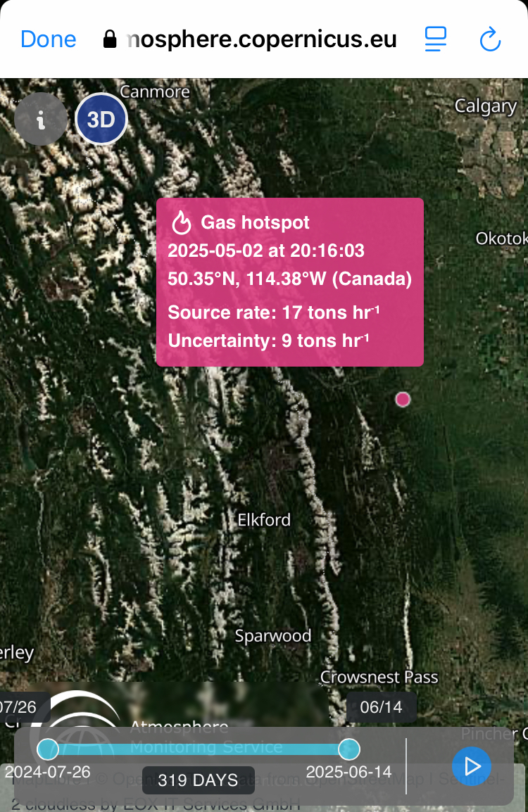Click the Crowsnest Pass map label
Viewport: 528px width, 812px height.
[379, 678]
